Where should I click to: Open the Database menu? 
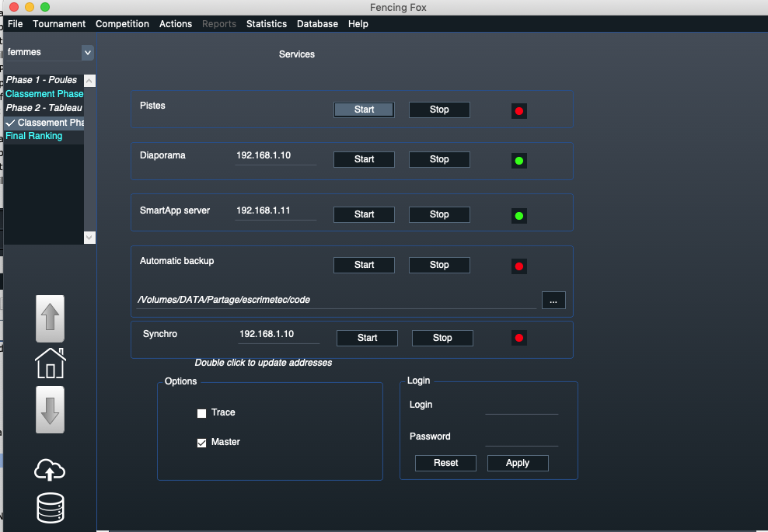317,24
